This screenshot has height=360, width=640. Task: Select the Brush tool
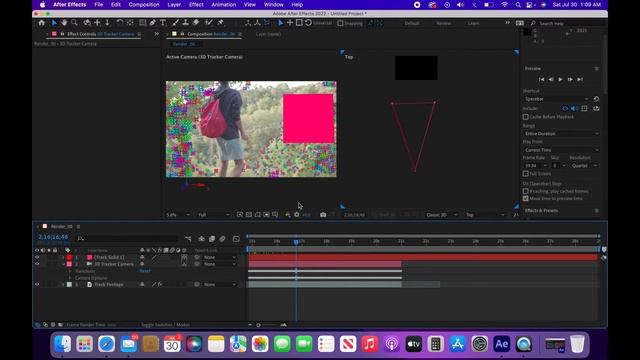pos(176,23)
